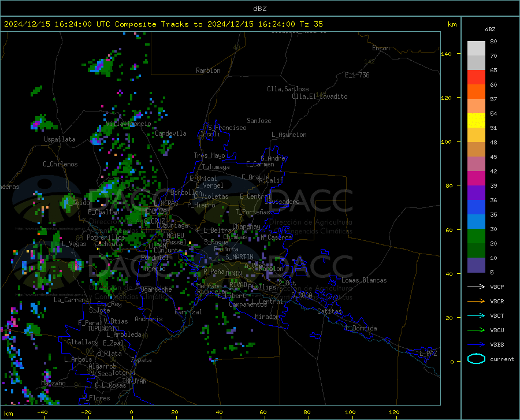Screen dimensions: 520x420
Task: Click the C_Chilenos place label
Action: [x=60, y=164]
